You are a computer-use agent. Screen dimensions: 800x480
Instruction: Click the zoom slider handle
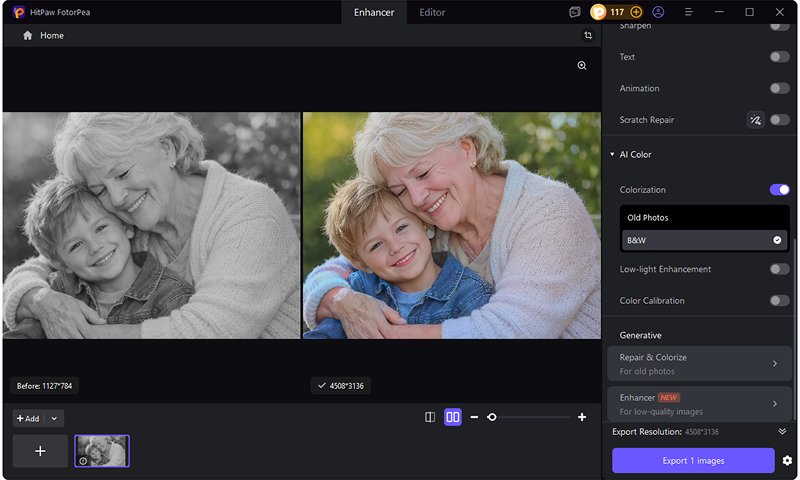(x=492, y=417)
